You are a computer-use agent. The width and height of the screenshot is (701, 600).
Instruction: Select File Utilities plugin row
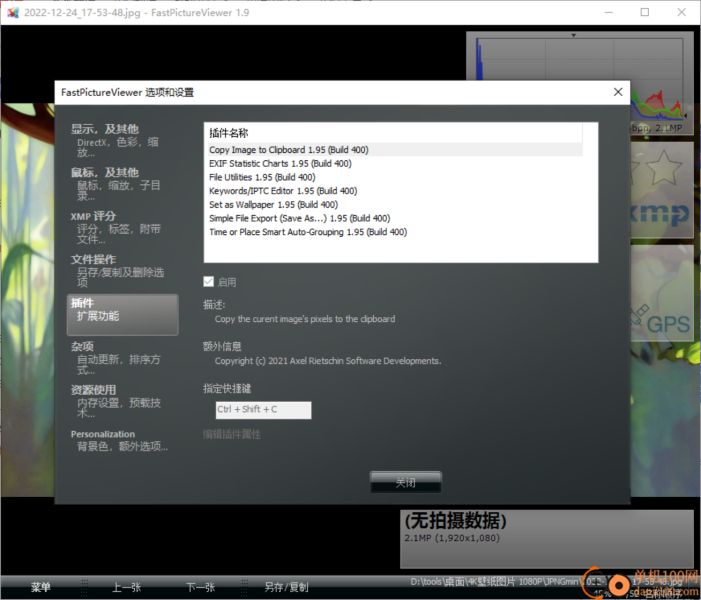[395, 177]
